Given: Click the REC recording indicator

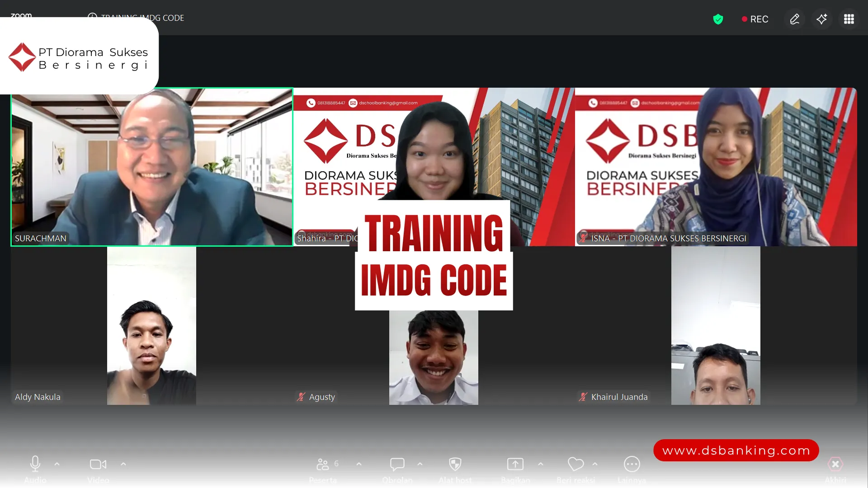Looking at the screenshot, I should tap(755, 19).
